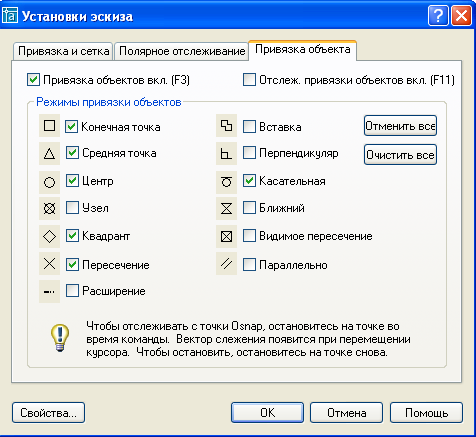Click the Перпендикуляр snap marker icon
This screenshot has height=437, width=476.
click(226, 154)
